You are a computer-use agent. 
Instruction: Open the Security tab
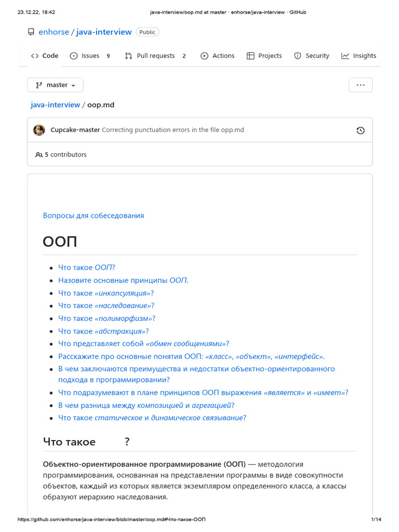click(x=312, y=56)
